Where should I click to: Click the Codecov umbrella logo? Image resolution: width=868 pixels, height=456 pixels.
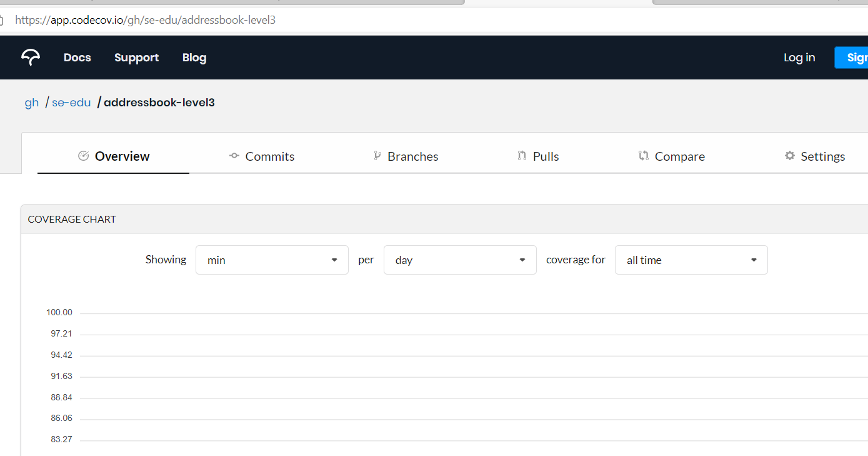pyautogui.click(x=31, y=58)
